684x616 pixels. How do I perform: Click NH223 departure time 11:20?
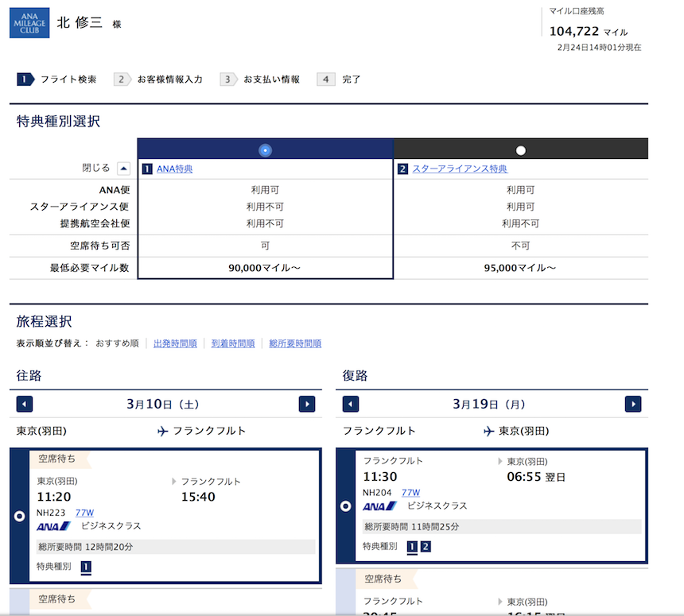53,497
